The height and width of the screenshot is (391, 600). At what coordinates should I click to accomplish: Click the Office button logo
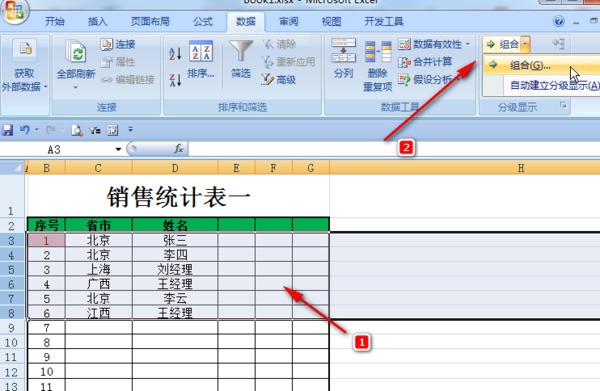[x=14, y=10]
